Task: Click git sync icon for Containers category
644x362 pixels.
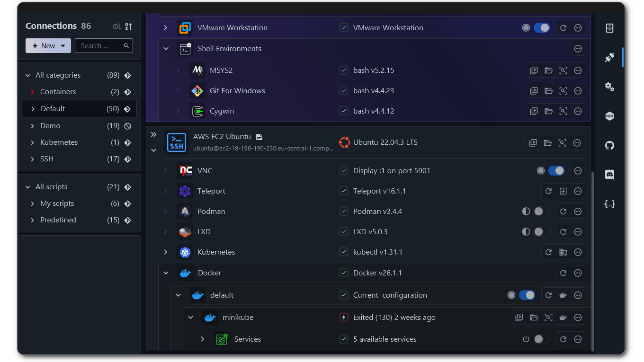Action: pos(127,92)
